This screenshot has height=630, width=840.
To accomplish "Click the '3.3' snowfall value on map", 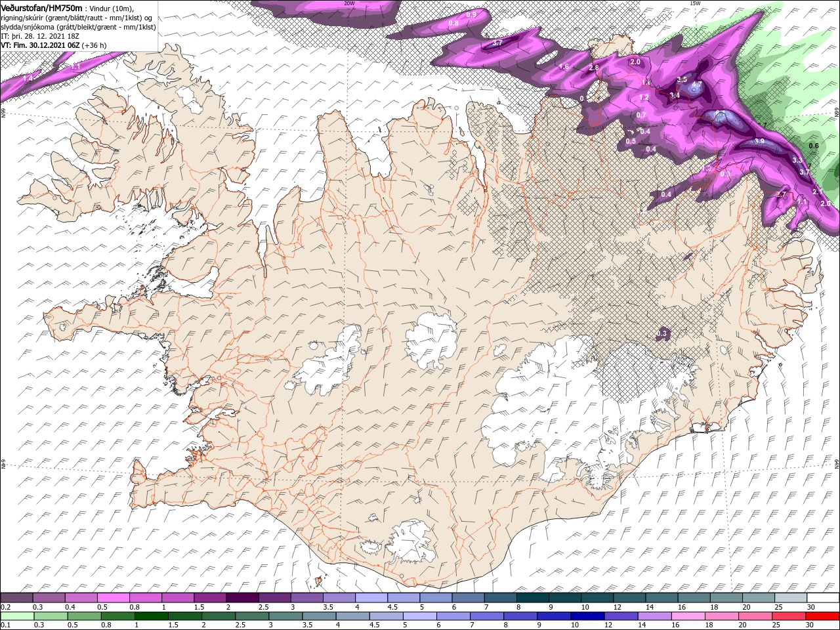I will 797,159.
